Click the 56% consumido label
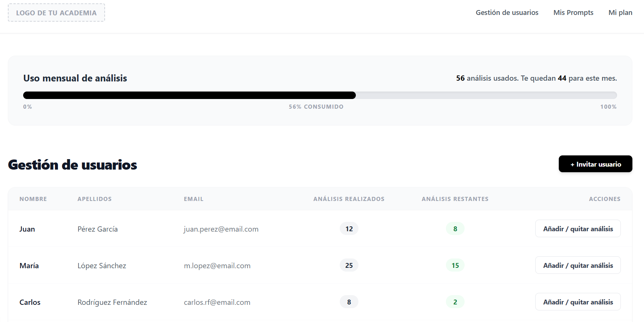The width and height of the screenshot is (644, 322). pos(316,107)
